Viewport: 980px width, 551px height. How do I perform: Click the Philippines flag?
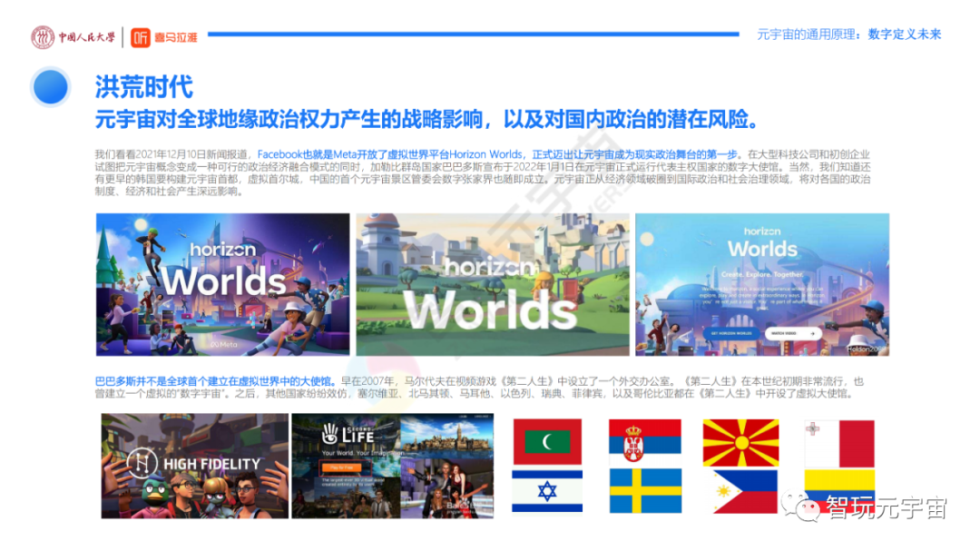coord(745,492)
